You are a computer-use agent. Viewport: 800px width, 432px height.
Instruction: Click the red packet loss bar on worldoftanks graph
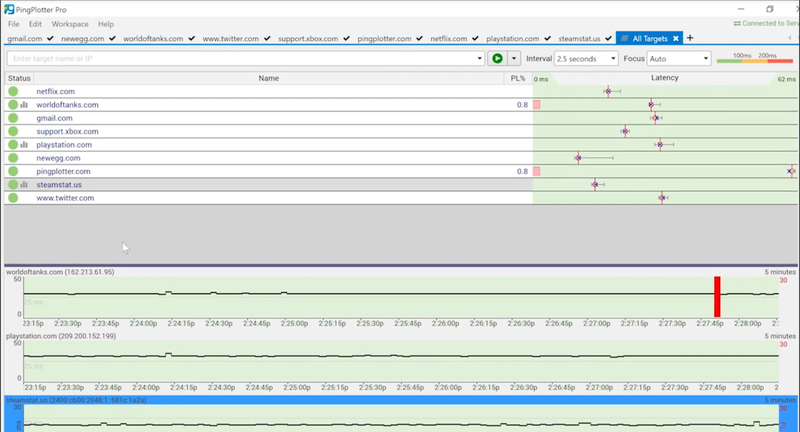click(717, 297)
